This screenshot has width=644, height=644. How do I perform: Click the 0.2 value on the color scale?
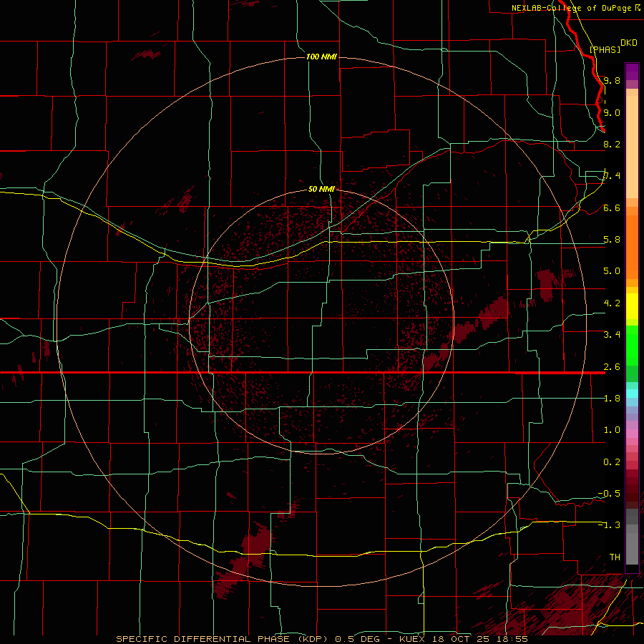tap(612, 462)
